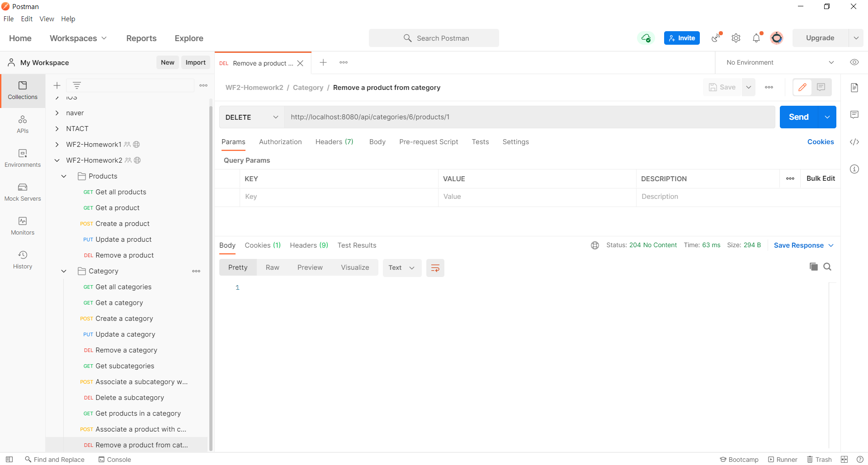
Task: Click the filter collections icon
Action: 77,85
